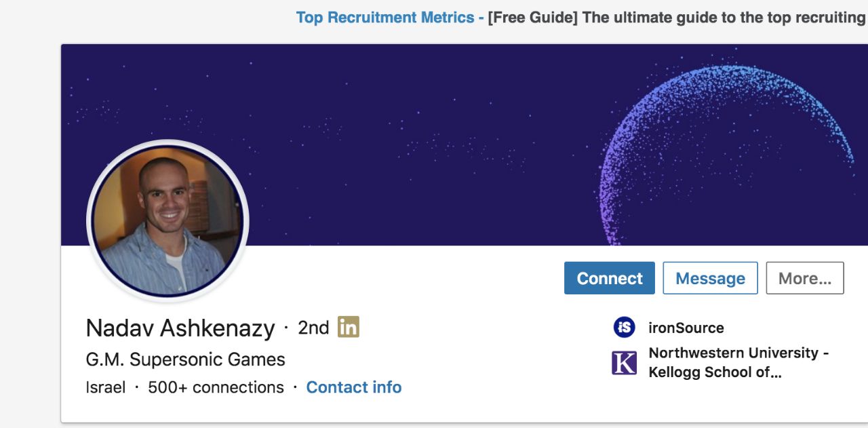Click the gold LinkedIn Premium badge icon

(x=349, y=327)
